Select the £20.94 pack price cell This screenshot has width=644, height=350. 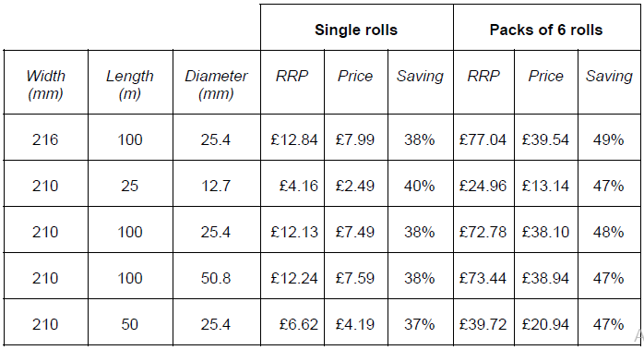click(x=546, y=322)
